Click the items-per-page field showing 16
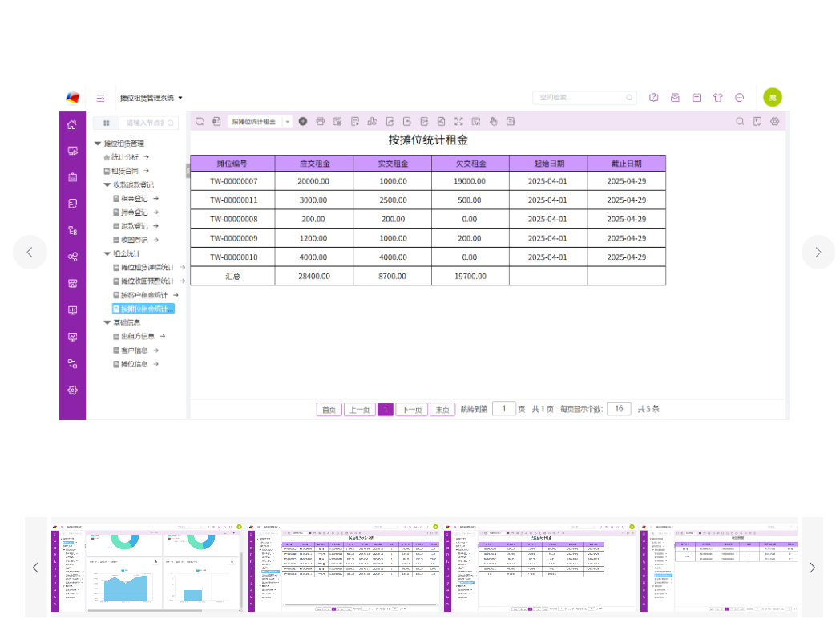Viewport: 840px width, 619px height. pyautogui.click(x=619, y=409)
